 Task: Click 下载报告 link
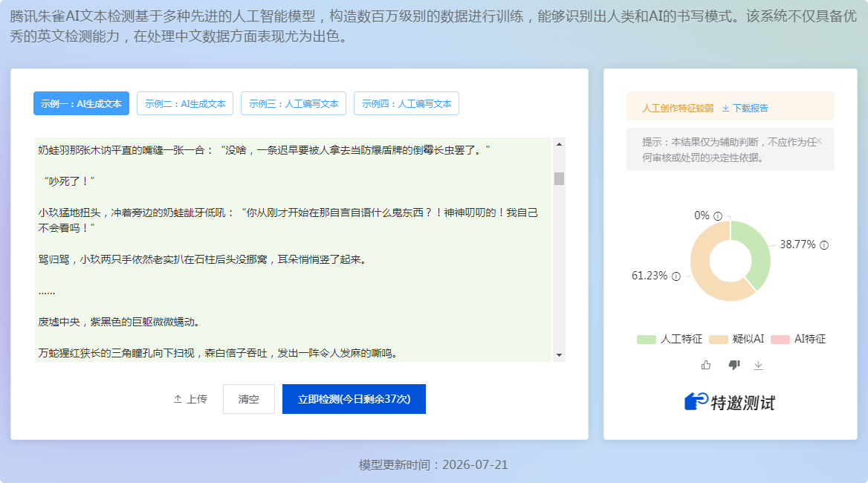click(745, 108)
